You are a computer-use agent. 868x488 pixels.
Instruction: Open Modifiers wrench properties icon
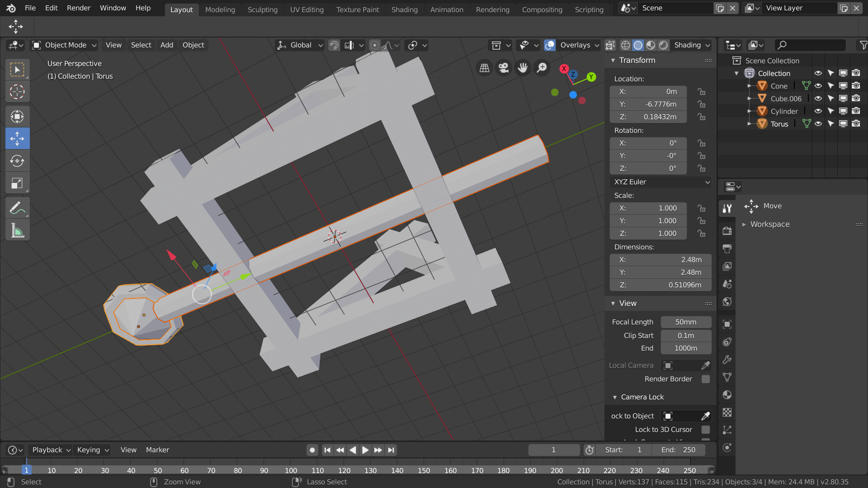click(727, 360)
